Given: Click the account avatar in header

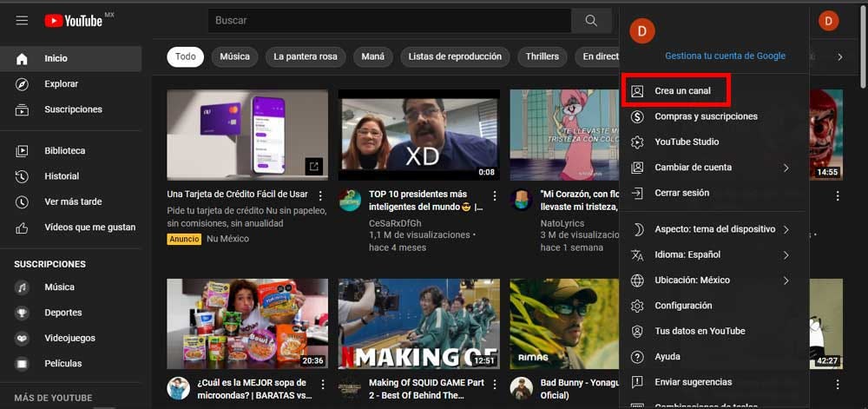Looking at the screenshot, I should click(829, 21).
